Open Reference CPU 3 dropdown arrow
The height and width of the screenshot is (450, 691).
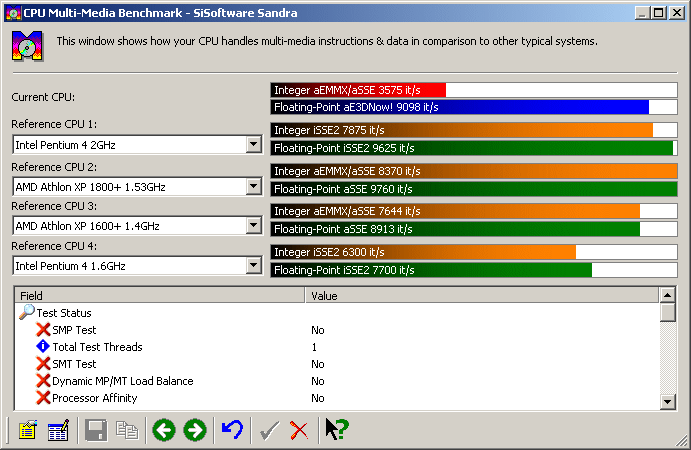click(253, 226)
